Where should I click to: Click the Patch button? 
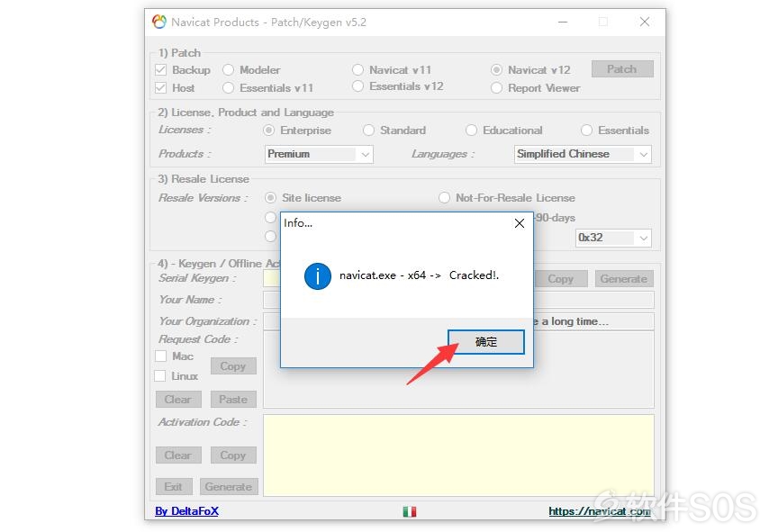click(x=622, y=69)
